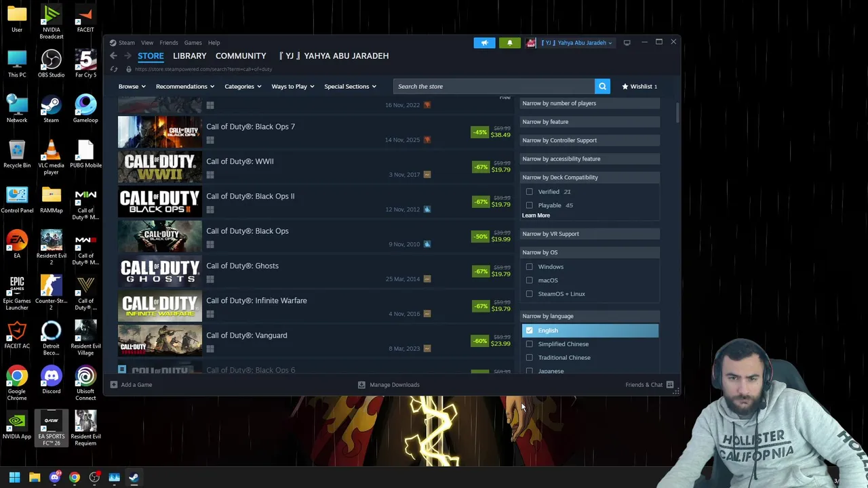This screenshot has height=488, width=868.
Task: Check the Traditional Chinese language box
Action: coord(529,358)
